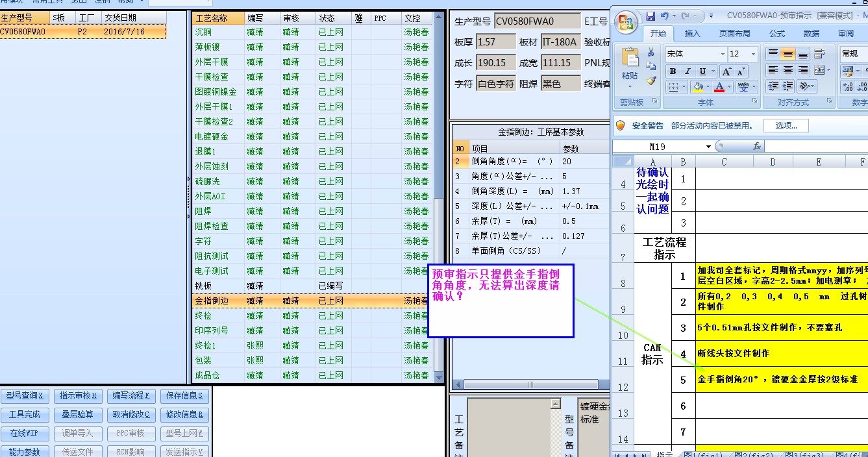Align cell text to top
The image size is (868, 457).
(x=773, y=54)
